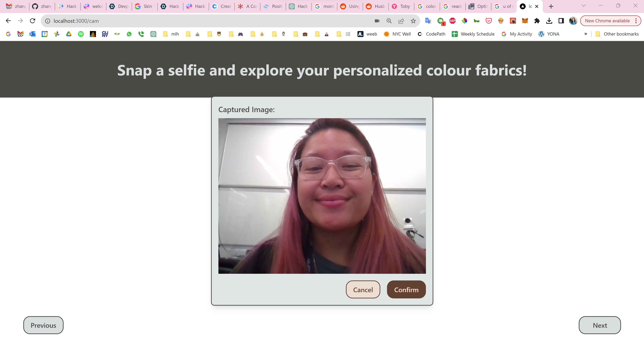Viewport: 644px width, 344px height.
Task: Reload the page with refresh icon
Action: click(33, 21)
